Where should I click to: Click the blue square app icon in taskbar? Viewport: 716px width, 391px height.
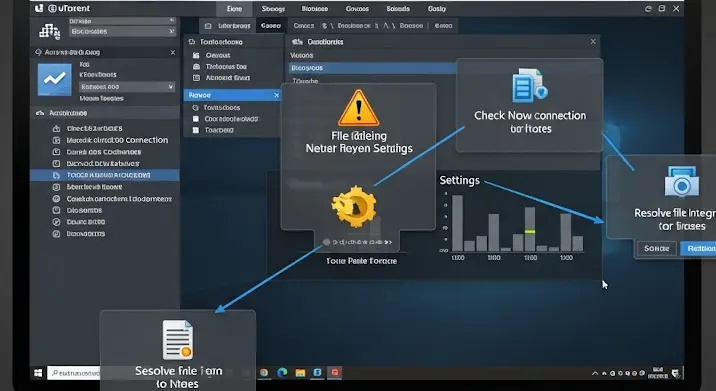(x=317, y=372)
